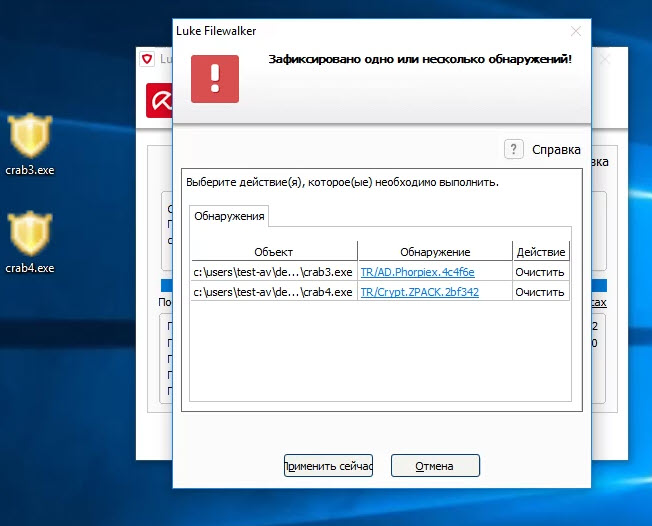Viewport: 652px width, 526px height.
Task: Click the Действие column header
Action: tap(541, 252)
